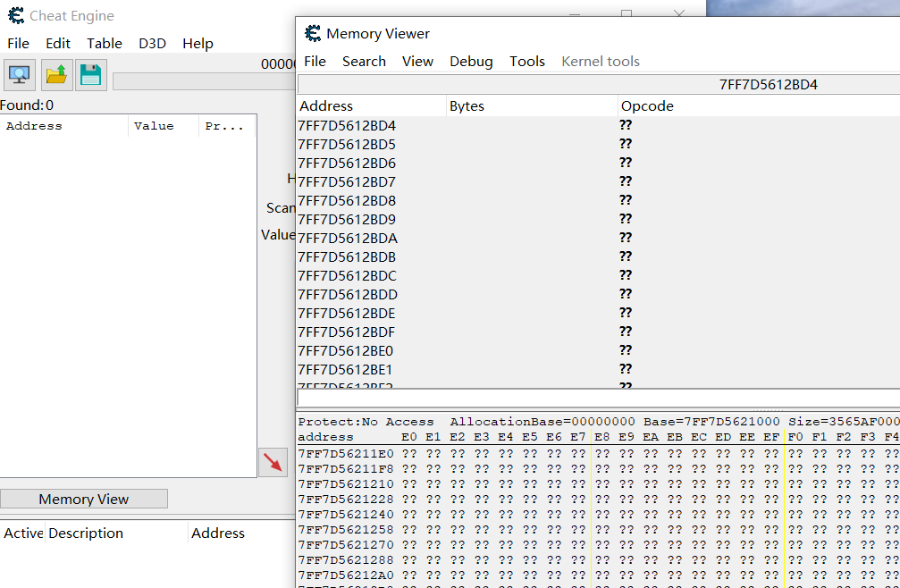Click the Save floppy disk icon
Viewport: 900px width, 588px height.
(91, 75)
